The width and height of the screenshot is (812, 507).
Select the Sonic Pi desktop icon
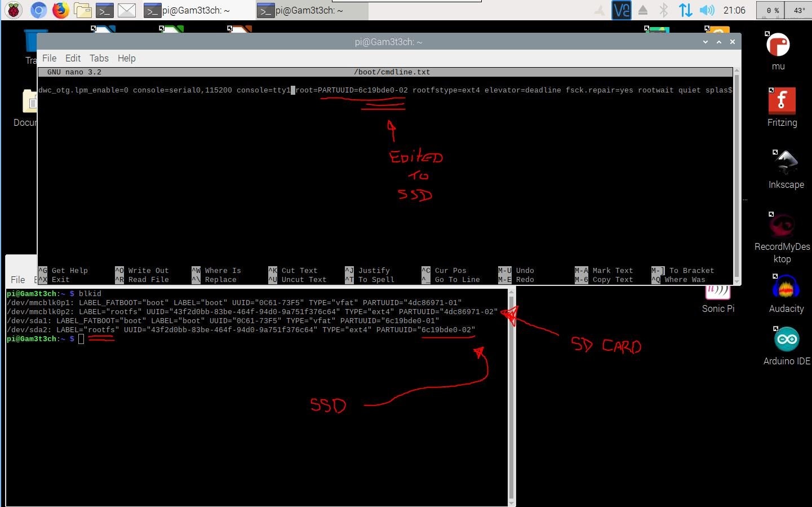click(718, 301)
